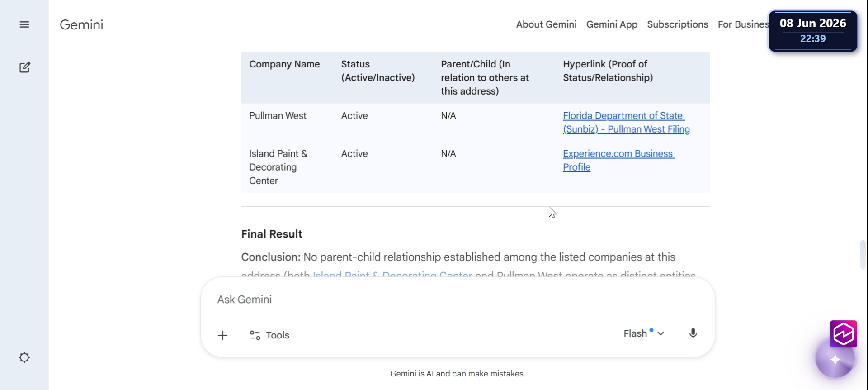The image size is (868, 390).
Task: Click the 'Final Result' heading
Action: pos(272,234)
